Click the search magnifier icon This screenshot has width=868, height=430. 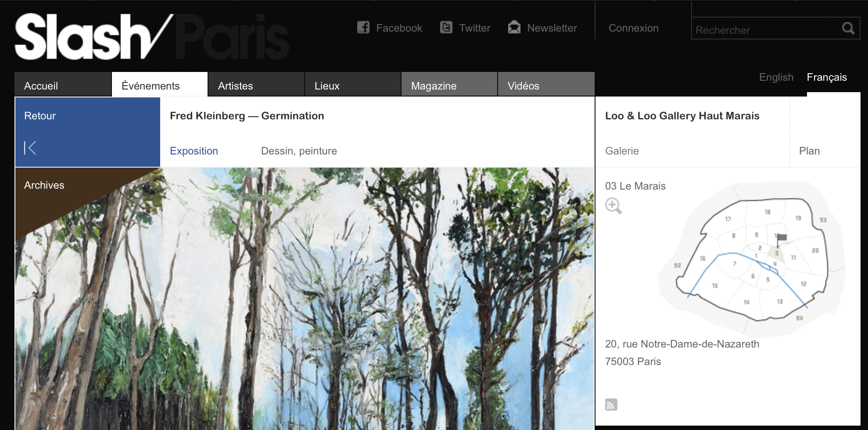[848, 29]
